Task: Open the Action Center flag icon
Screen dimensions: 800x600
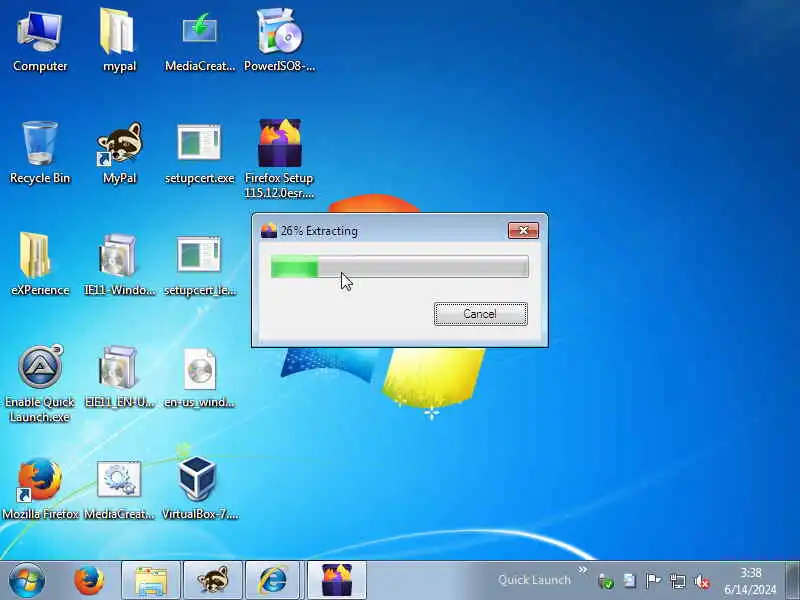Action: tap(653, 581)
